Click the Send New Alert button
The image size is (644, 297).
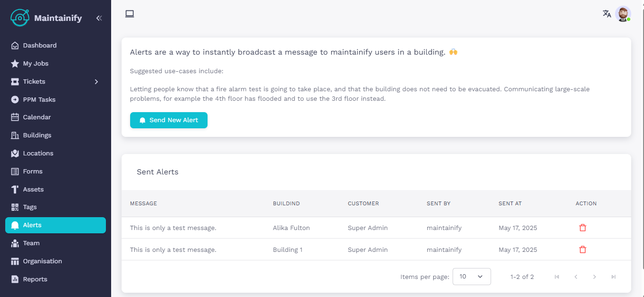[x=169, y=120]
